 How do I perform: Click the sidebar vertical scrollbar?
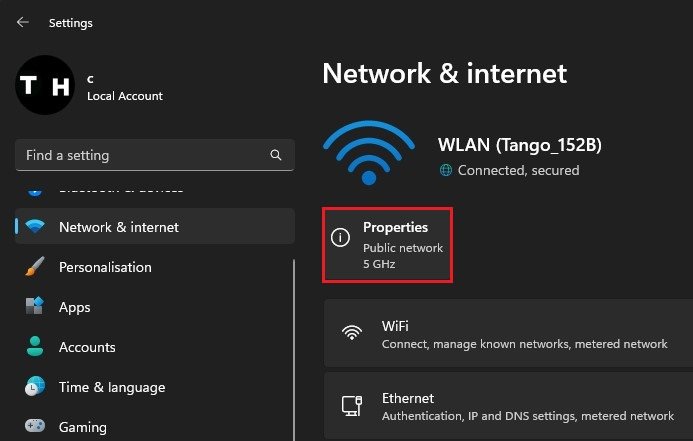[x=293, y=349]
